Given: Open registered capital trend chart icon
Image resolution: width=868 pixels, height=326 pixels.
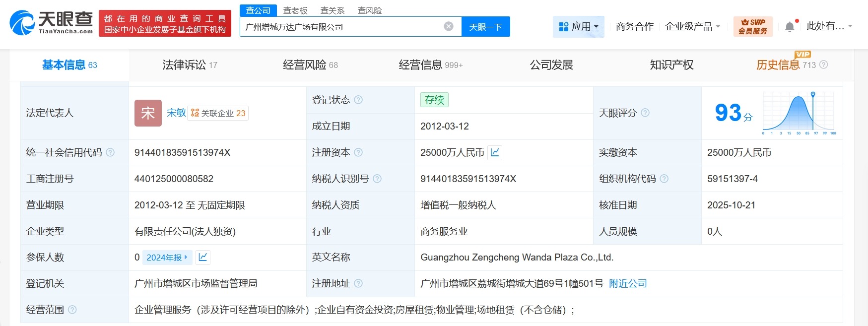Looking at the screenshot, I should [x=495, y=152].
